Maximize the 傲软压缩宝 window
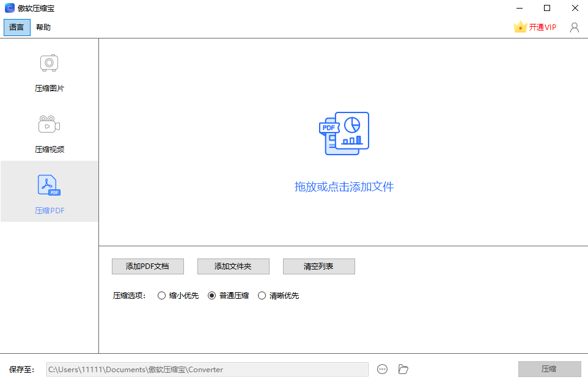 pos(547,8)
